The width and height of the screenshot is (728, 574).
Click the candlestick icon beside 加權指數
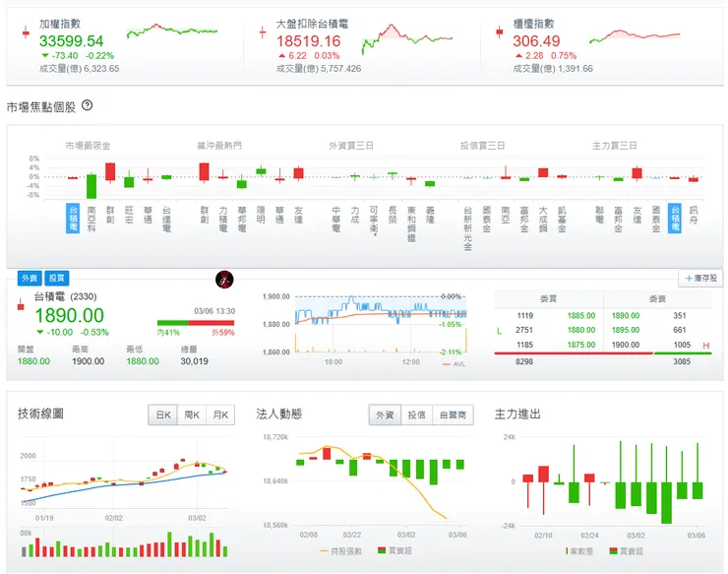[26, 32]
